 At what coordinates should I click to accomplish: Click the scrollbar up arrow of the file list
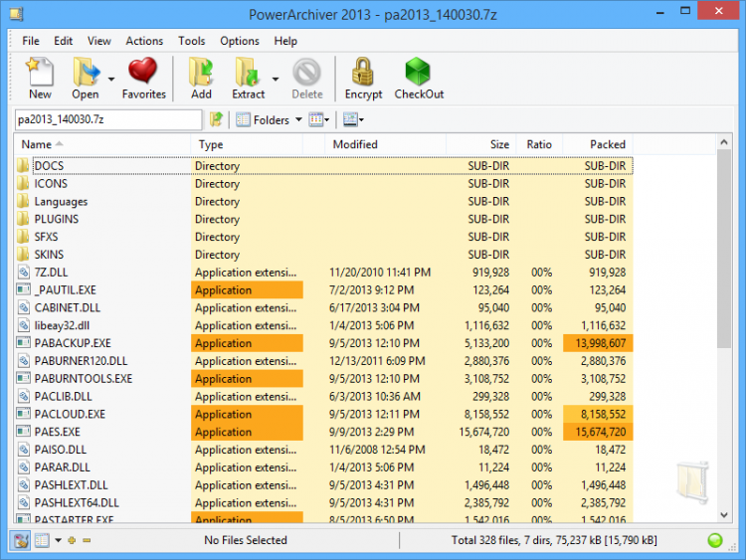(x=724, y=142)
